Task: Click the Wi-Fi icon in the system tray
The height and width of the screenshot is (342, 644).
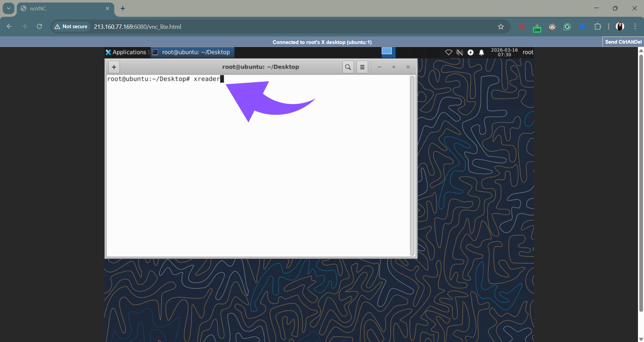Action: (x=449, y=52)
